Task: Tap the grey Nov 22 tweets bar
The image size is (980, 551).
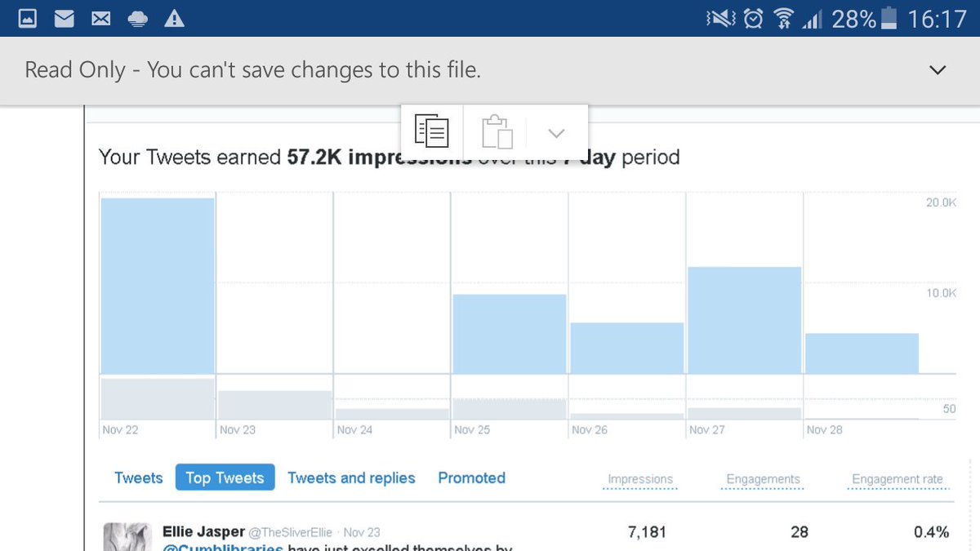Action: (x=158, y=399)
